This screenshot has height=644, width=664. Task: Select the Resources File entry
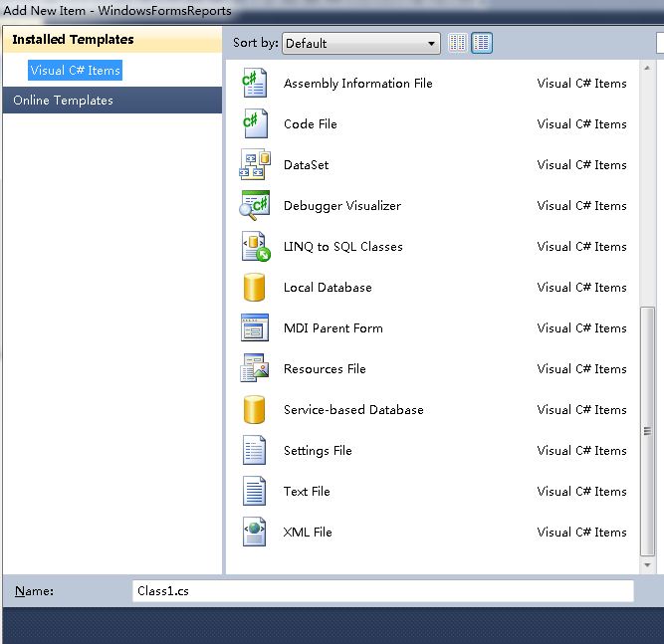tap(325, 369)
